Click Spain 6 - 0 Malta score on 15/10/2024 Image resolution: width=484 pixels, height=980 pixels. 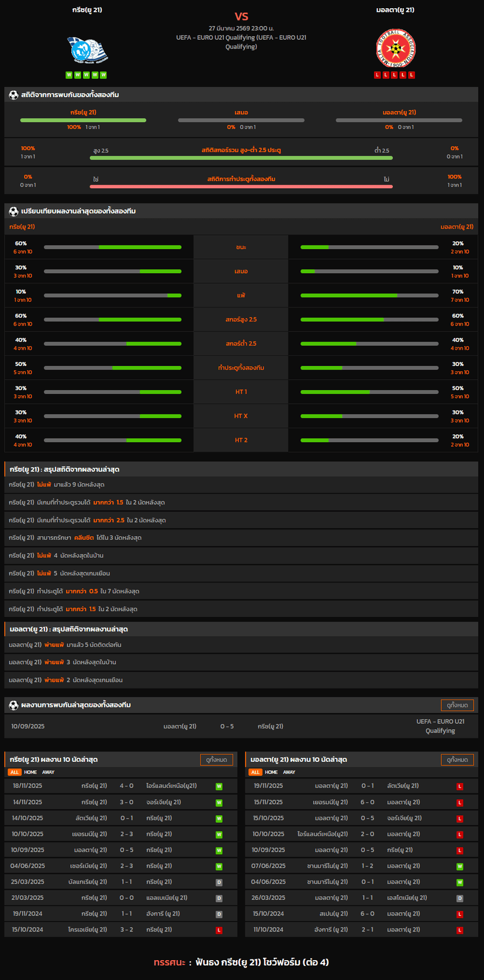click(368, 914)
